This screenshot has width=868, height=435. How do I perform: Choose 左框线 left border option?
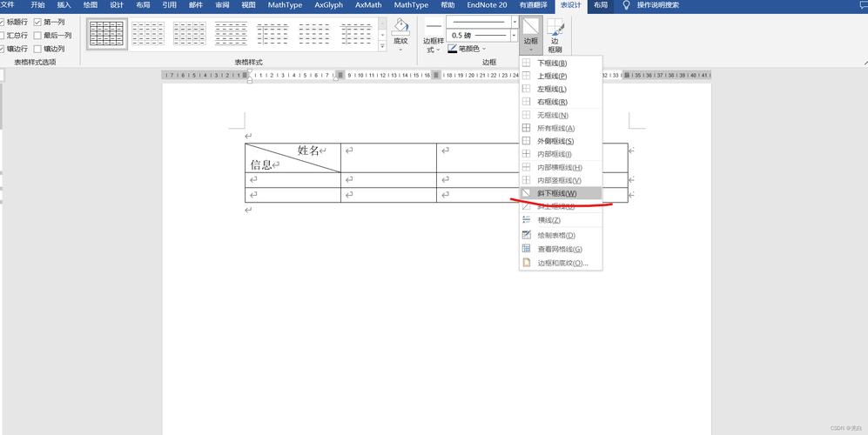tap(560, 89)
